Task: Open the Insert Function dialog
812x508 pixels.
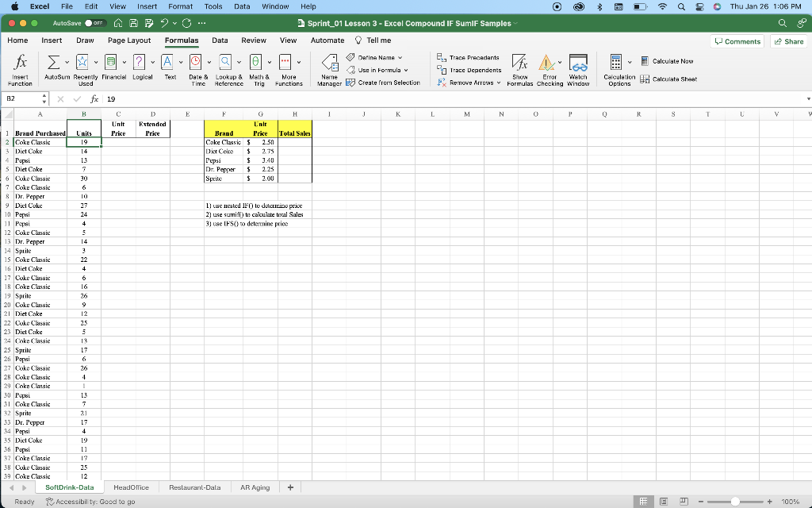Action: pos(20,68)
